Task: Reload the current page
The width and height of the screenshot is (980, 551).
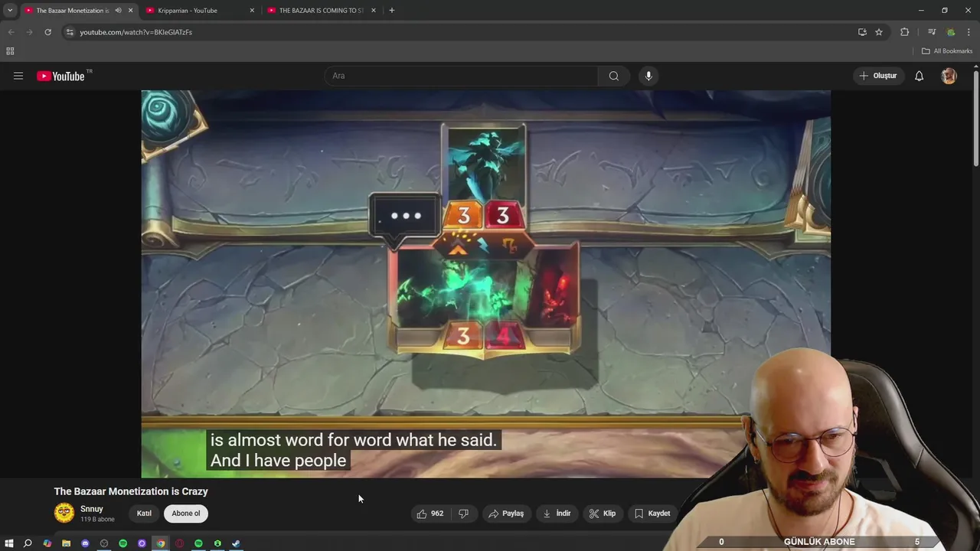Action: pyautogui.click(x=47, y=32)
